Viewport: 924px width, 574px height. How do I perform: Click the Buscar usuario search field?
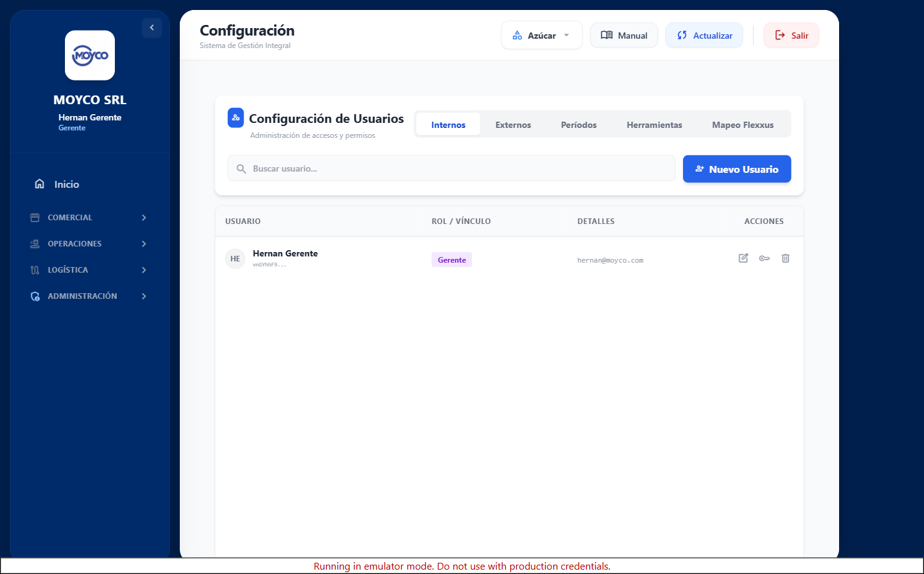pos(451,168)
